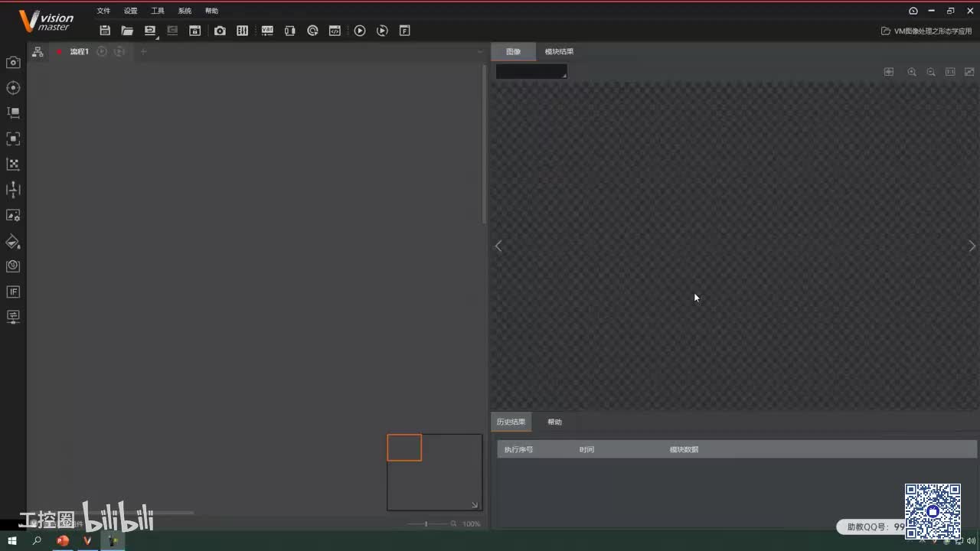980x551 pixels.
Task: Open camera management from the top toolbar
Action: [x=220, y=31]
